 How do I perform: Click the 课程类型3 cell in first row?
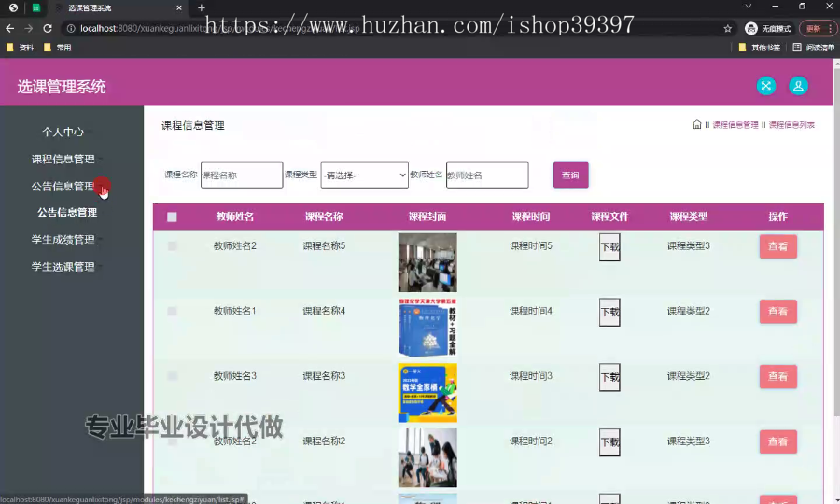pyautogui.click(x=689, y=245)
